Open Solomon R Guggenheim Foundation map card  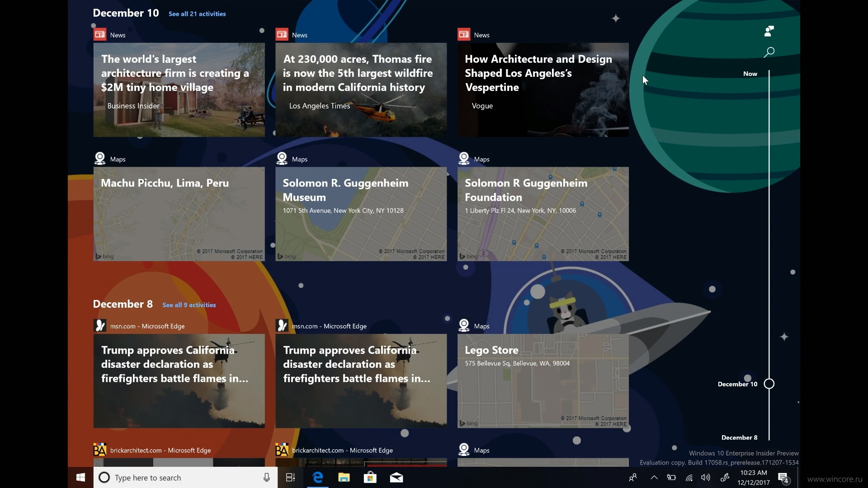click(543, 214)
